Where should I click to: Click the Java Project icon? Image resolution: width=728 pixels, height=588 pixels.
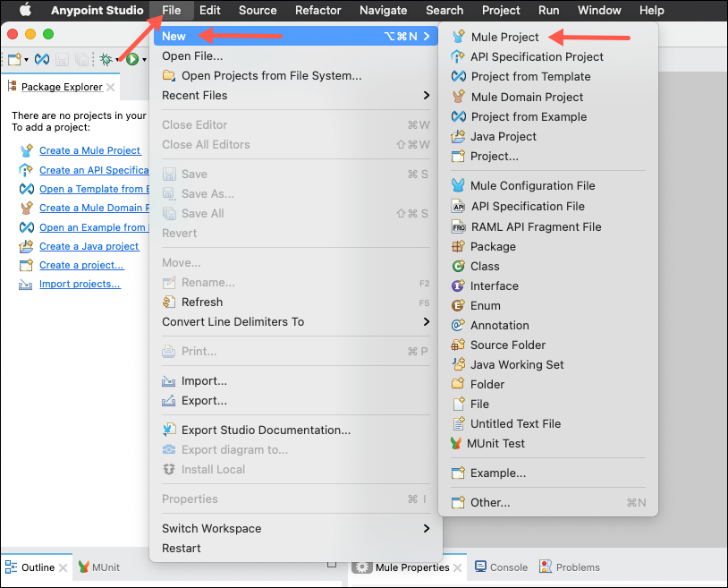click(x=458, y=136)
